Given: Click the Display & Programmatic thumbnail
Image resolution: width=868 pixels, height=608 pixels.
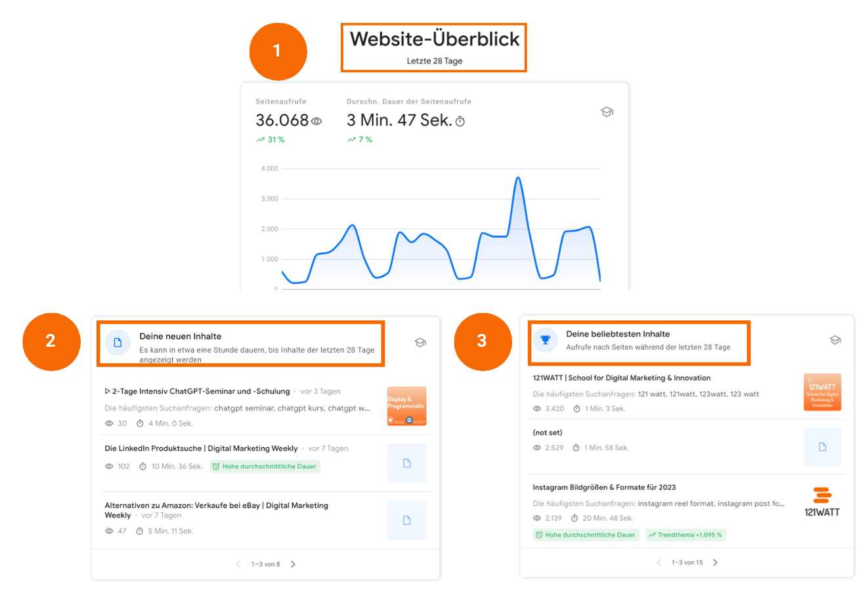Looking at the screenshot, I should click(406, 406).
